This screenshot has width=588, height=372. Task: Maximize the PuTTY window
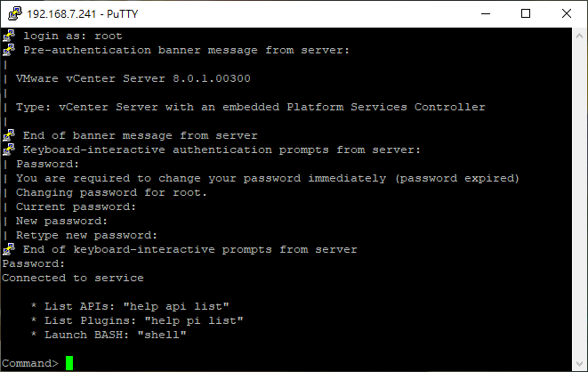point(526,13)
